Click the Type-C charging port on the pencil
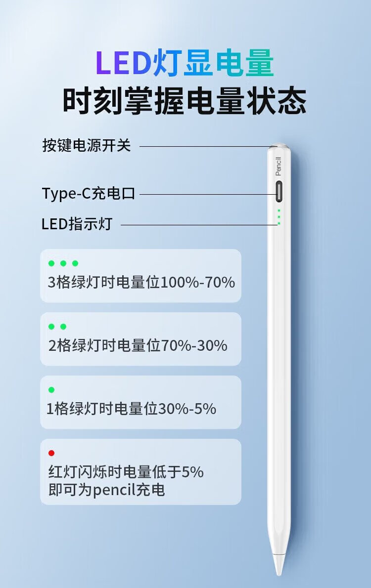371x588 pixels. (x=279, y=191)
